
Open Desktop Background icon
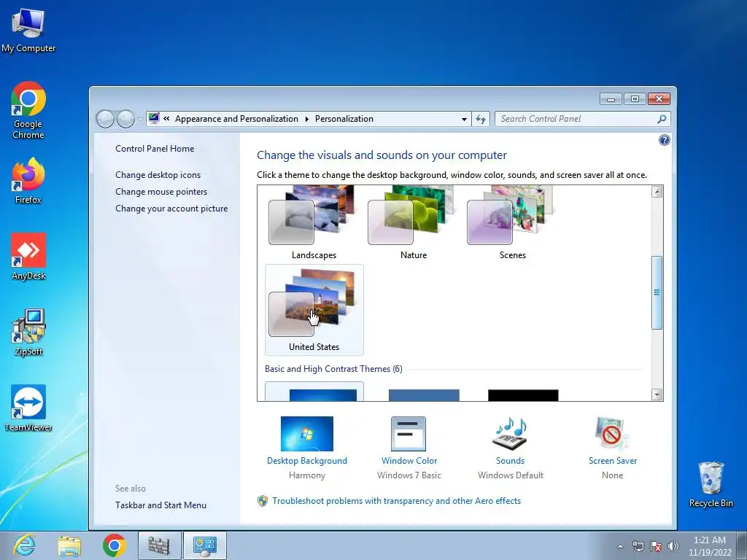coord(307,434)
